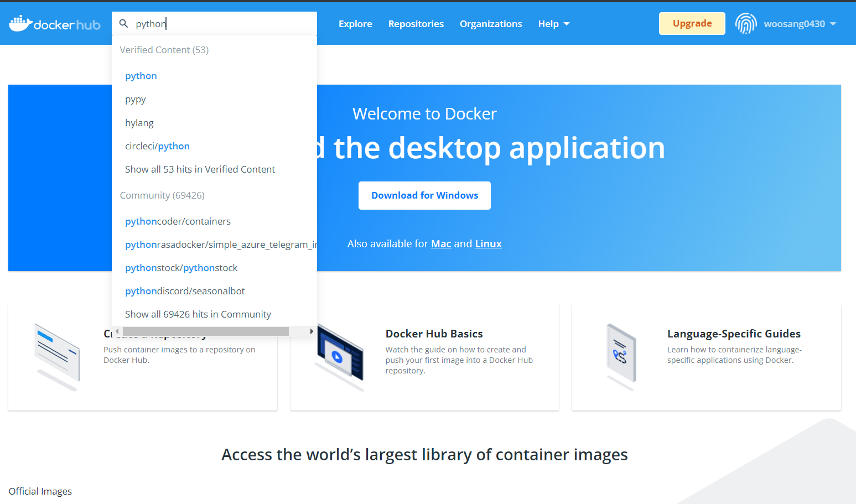Click the fingerprint avatar icon
This screenshot has width=856, height=504.
coord(746,24)
